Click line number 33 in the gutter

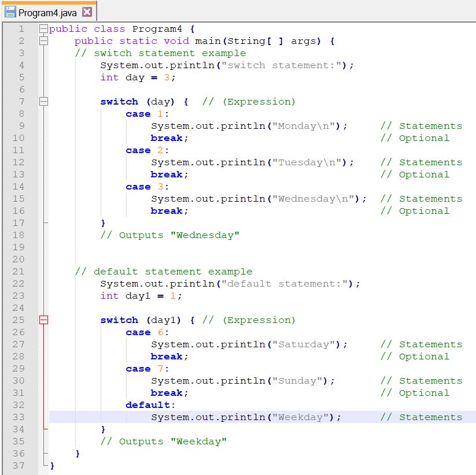(18, 417)
